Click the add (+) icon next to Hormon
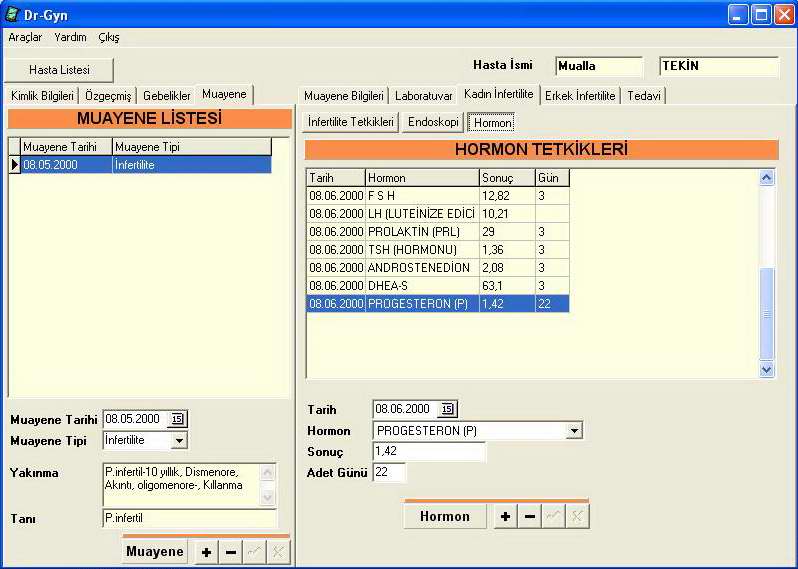Image resolution: width=798 pixels, height=569 pixels. point(506,516)
